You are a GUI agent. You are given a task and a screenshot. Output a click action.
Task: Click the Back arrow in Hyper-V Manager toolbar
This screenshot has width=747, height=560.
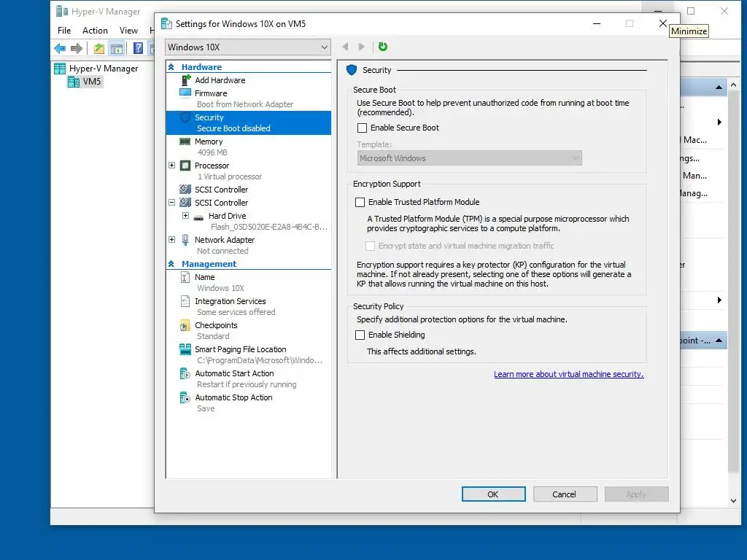click(x=60, y=48)
